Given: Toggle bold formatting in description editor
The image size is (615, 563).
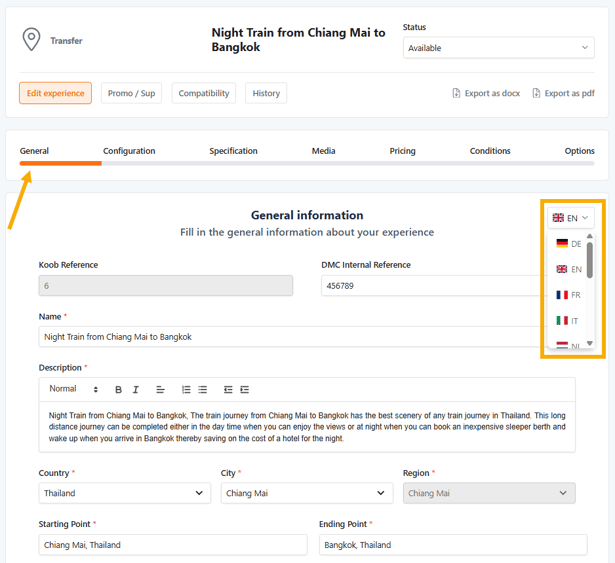Looking at the screenshot, I should (x=118, y=390).
